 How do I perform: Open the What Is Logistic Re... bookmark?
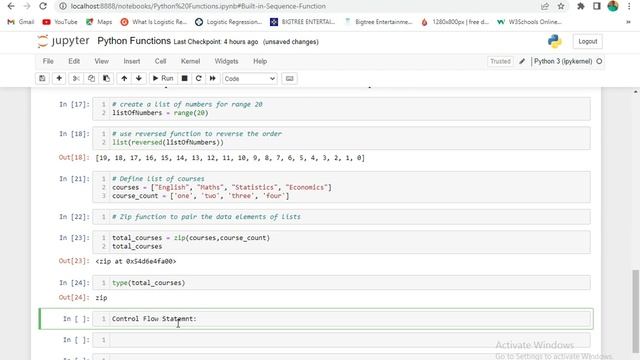click(154, 22)
